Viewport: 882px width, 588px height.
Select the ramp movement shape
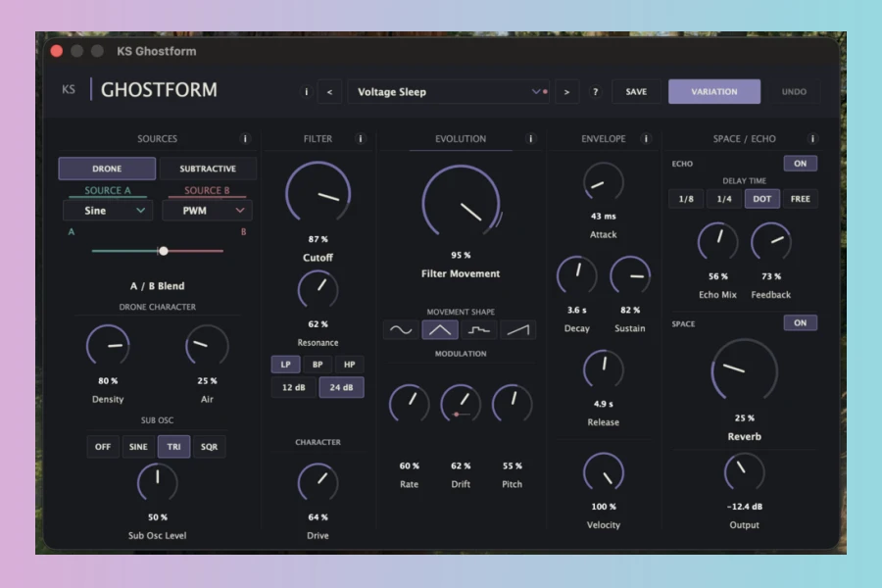click(518, 330)
